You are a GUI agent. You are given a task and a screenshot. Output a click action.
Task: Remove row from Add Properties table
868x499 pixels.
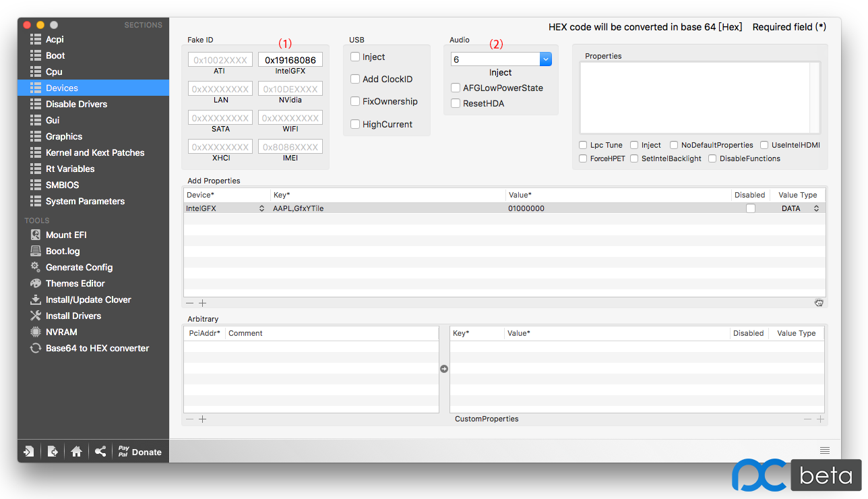(x=189, y=303)
